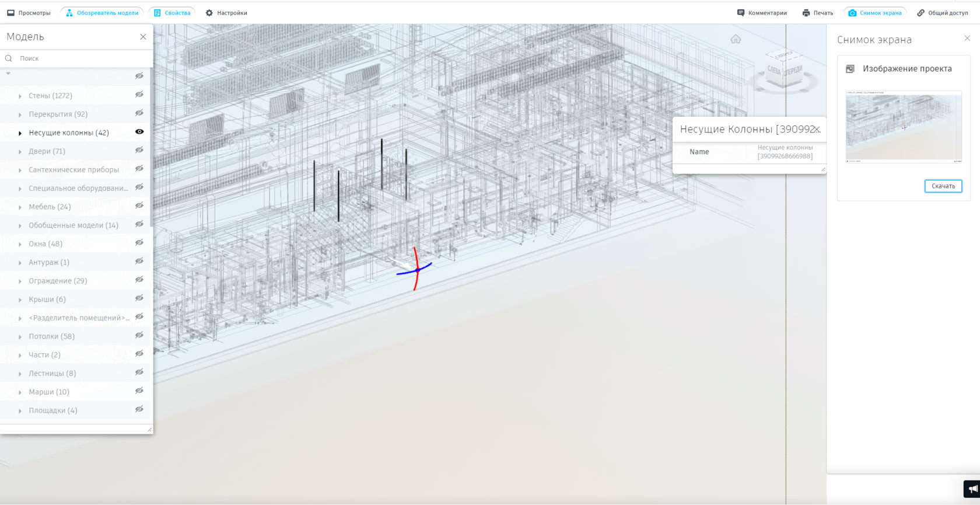The image size is (980, 505).
Task: Open Общий доступ sharing options
Action: tap(943, 13)
